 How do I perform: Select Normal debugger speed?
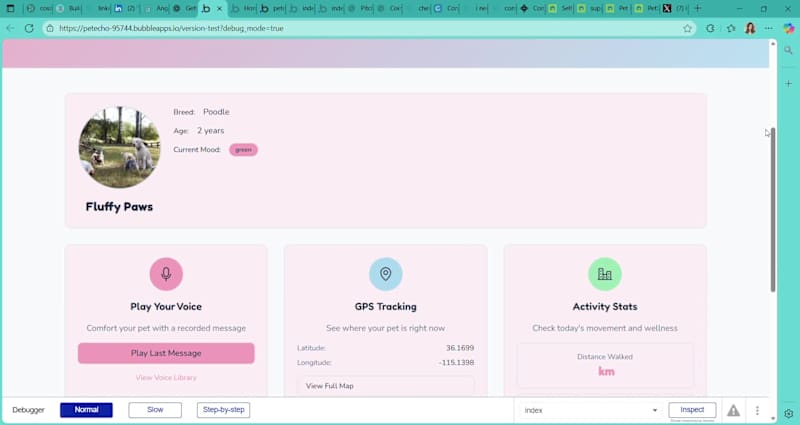86,410
